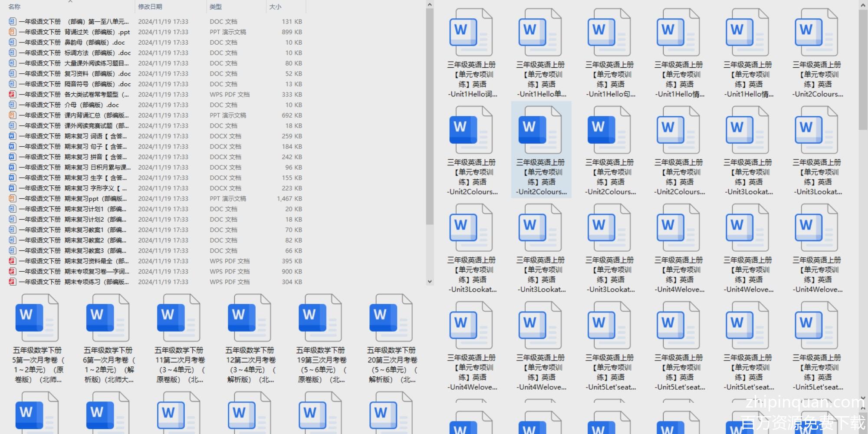Select 期末专项练习 PDF file row
The height and width of the screenshot is (434, 868).
(96, 282)
